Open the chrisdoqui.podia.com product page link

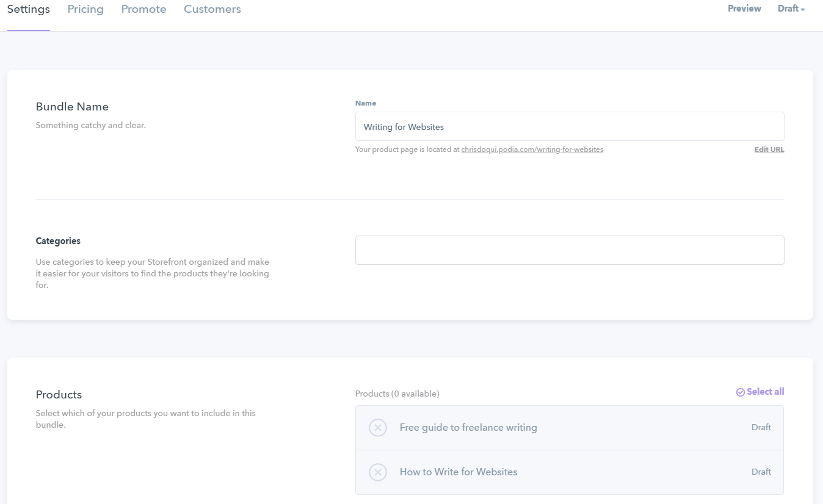532,149
